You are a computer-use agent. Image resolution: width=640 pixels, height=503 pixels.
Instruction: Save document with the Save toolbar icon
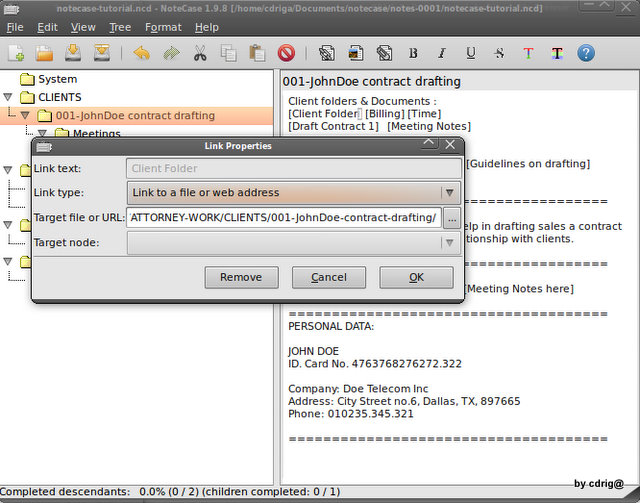pyautogui.click(x=73, y=53)
